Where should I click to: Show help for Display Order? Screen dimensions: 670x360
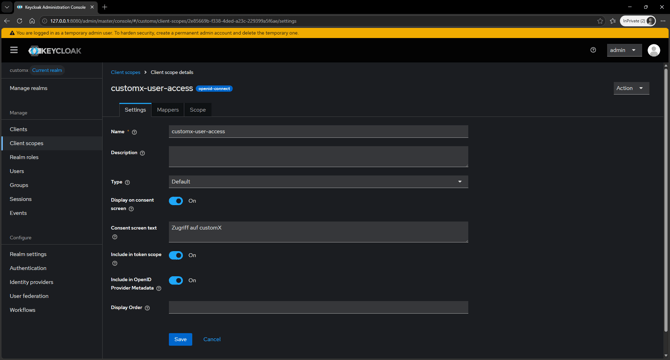(147, 308)
